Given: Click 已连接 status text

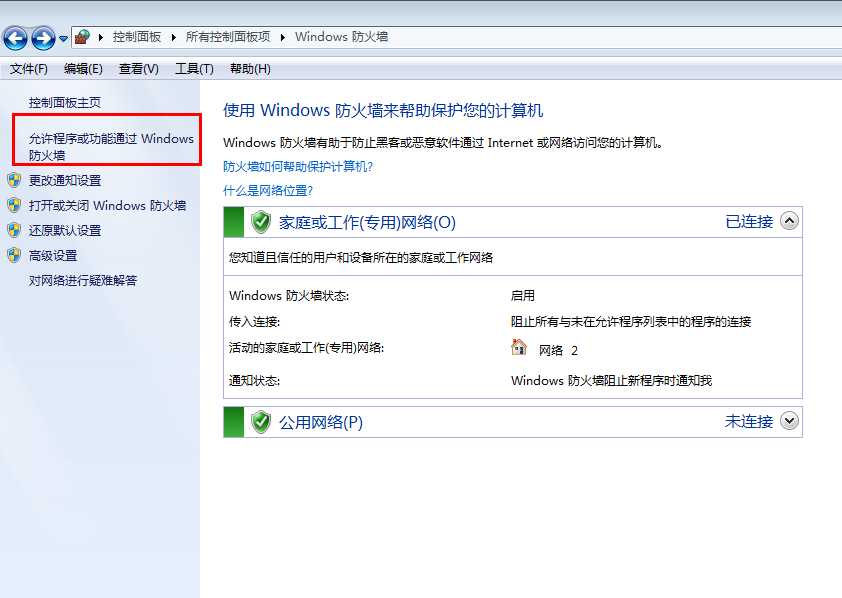Looking at the screenshot, I should point(749,221).
